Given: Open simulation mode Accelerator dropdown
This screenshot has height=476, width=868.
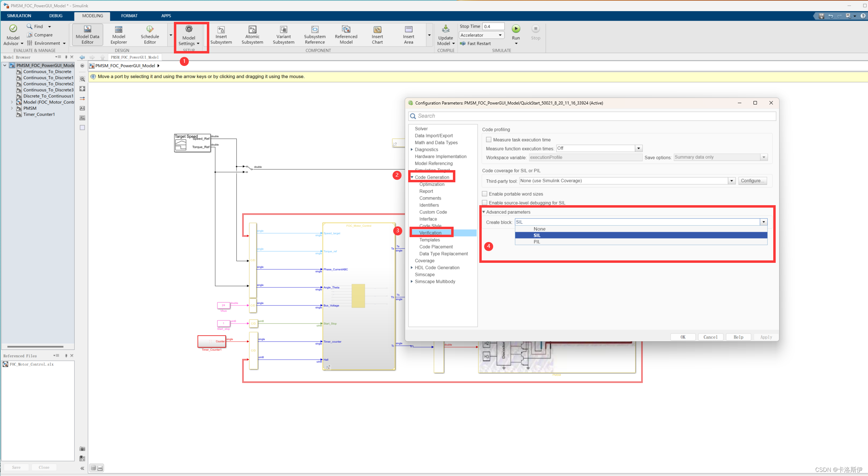Looking at the screenshot, I should (481, 35).
